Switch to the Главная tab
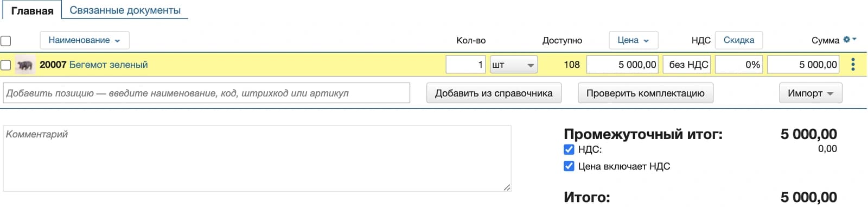The image size is (868, 207). point(32,10)
